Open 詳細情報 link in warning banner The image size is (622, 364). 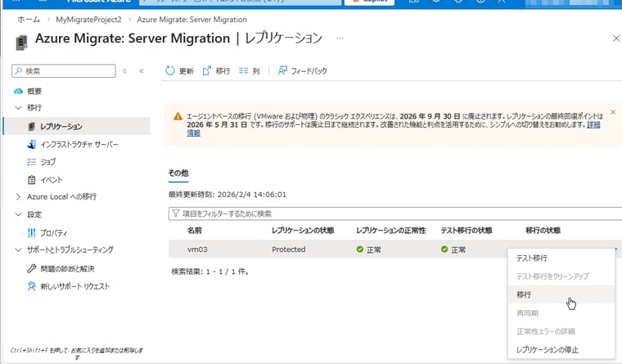coord(593,125)
